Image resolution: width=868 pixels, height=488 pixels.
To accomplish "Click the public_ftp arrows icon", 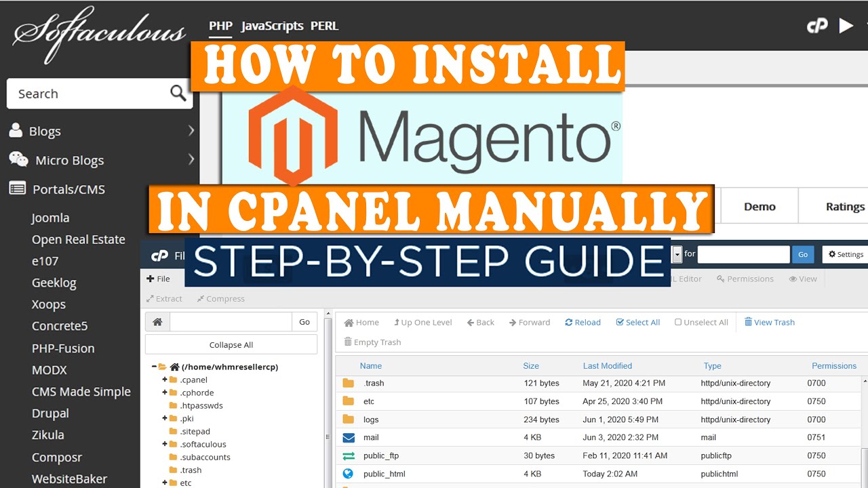I will click(349, 455).
